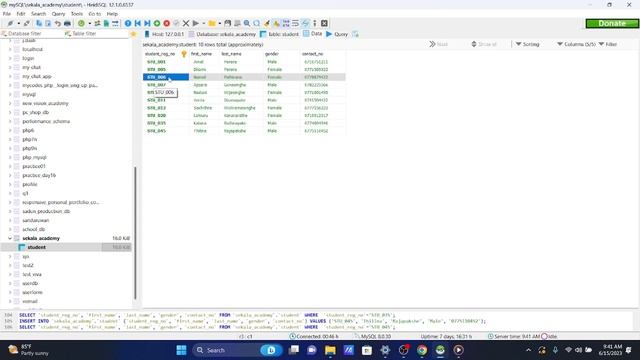This screenshot has height=360, width=640.
Task: Open the session manager connect icon
Action: (10, 23)
